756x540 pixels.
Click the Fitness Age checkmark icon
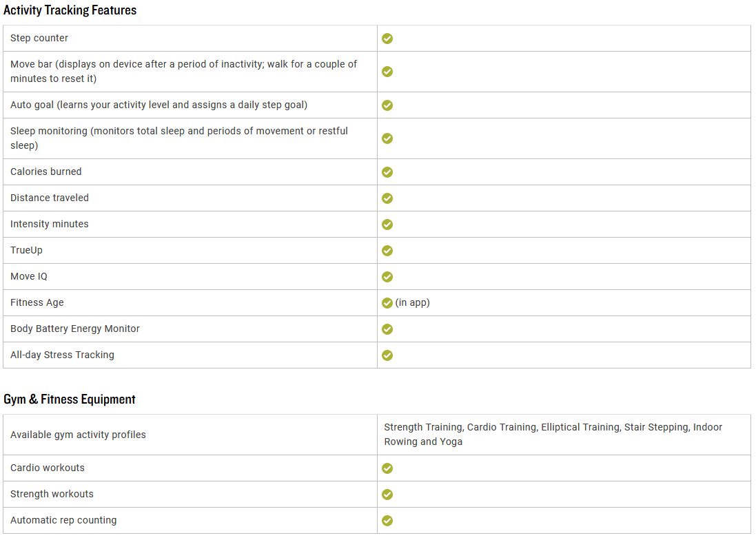[387, 303]
